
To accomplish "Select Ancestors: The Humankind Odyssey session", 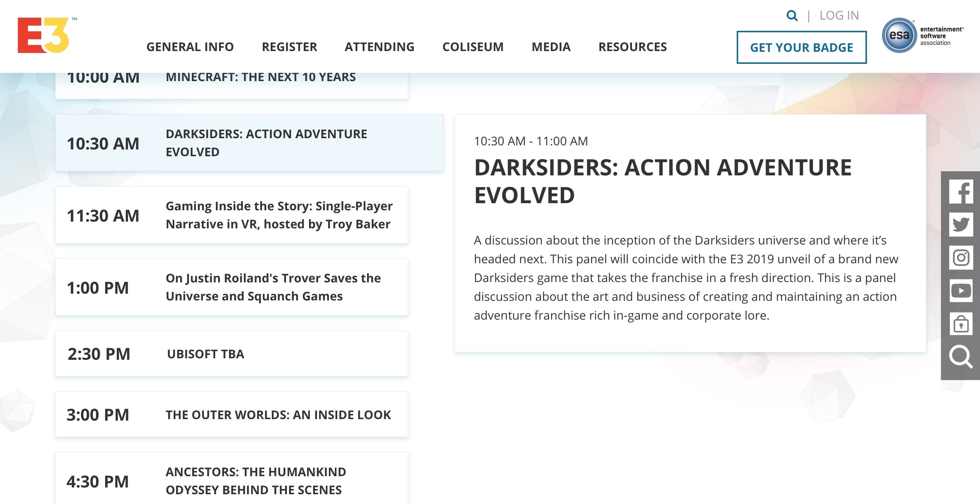I will click(x=232, y=478).
